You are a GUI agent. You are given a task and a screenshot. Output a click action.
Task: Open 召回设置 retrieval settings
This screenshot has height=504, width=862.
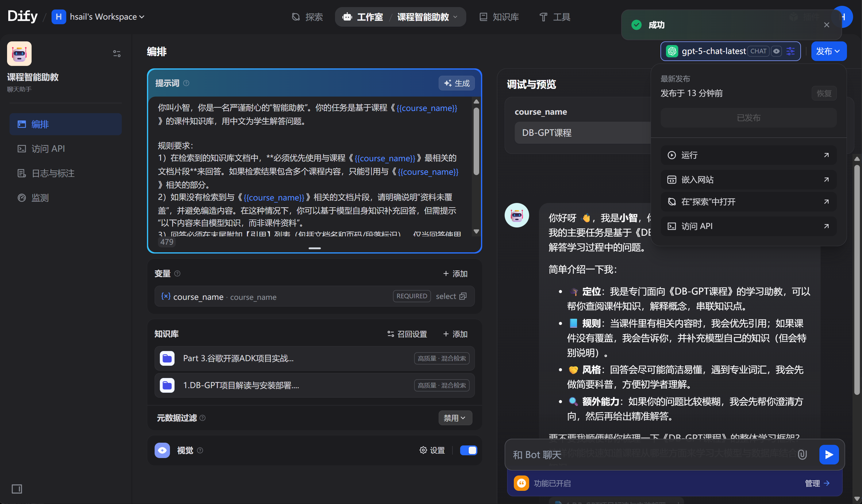[407, 334]
